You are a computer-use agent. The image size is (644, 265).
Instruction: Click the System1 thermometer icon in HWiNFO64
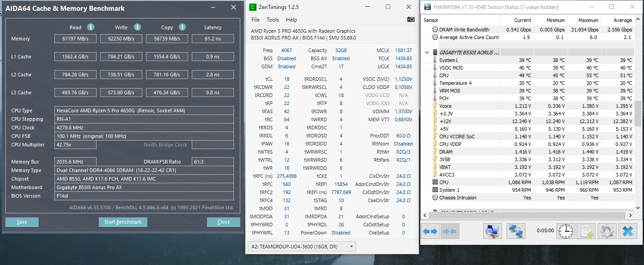(435, 60)
